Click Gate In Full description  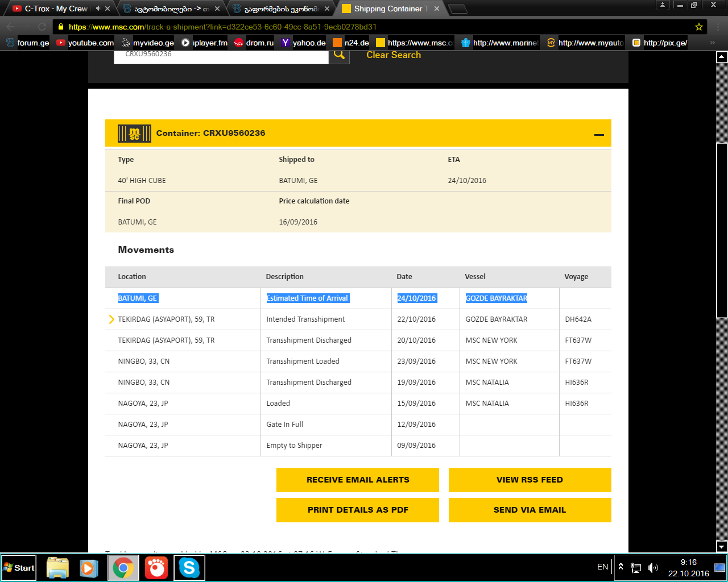pyautogui.click(x=284, y=425)
